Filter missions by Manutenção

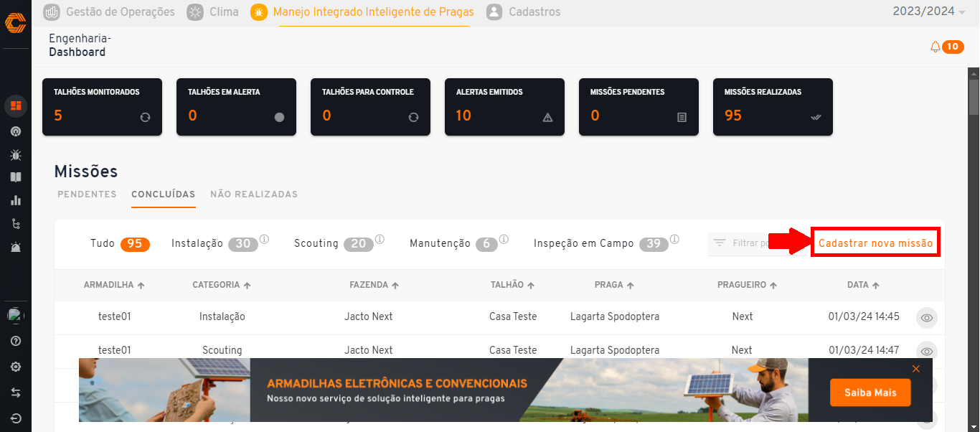point(454,244)
